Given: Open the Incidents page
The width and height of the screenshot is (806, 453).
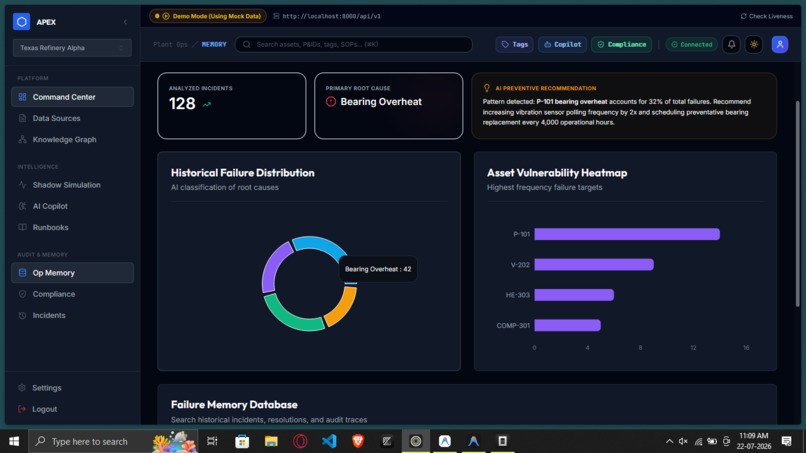Looking at the screenshot, I should tap(72, 315).
